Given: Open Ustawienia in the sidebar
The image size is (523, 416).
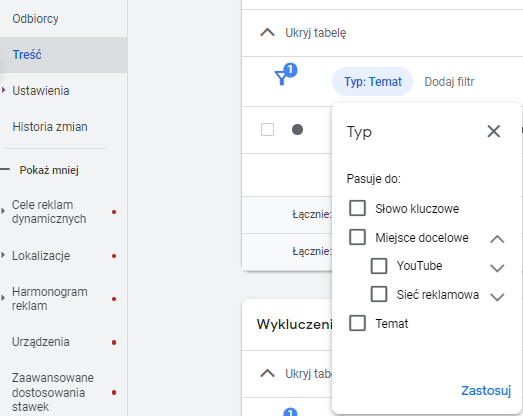Looking at the screenshot, I should point(41,91).
